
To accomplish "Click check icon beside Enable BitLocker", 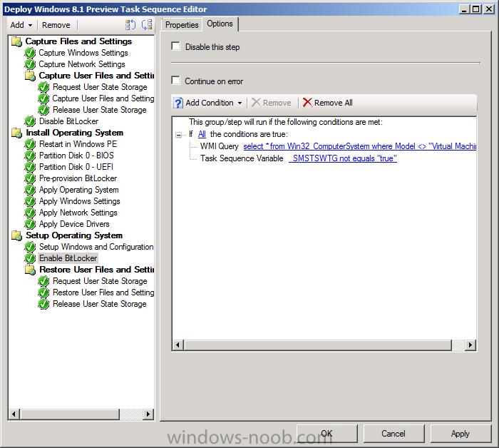I will (x=30, y=258).
